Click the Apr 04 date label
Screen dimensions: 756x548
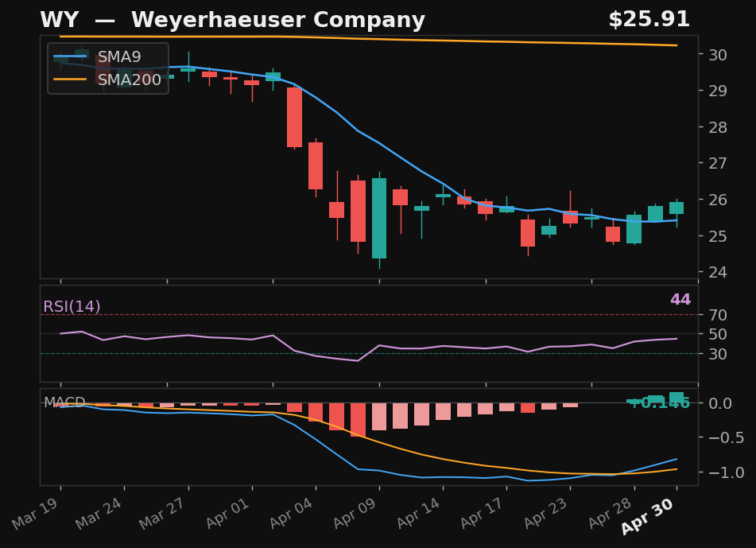pos(291,514)
